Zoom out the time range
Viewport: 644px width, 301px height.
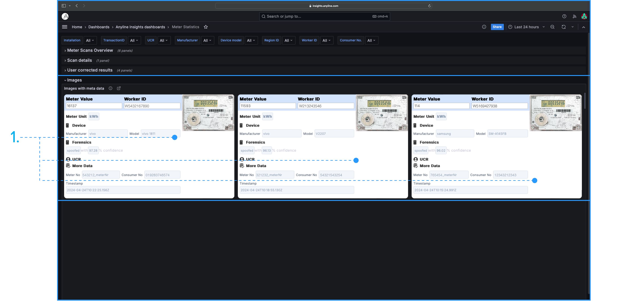point(552,27)
